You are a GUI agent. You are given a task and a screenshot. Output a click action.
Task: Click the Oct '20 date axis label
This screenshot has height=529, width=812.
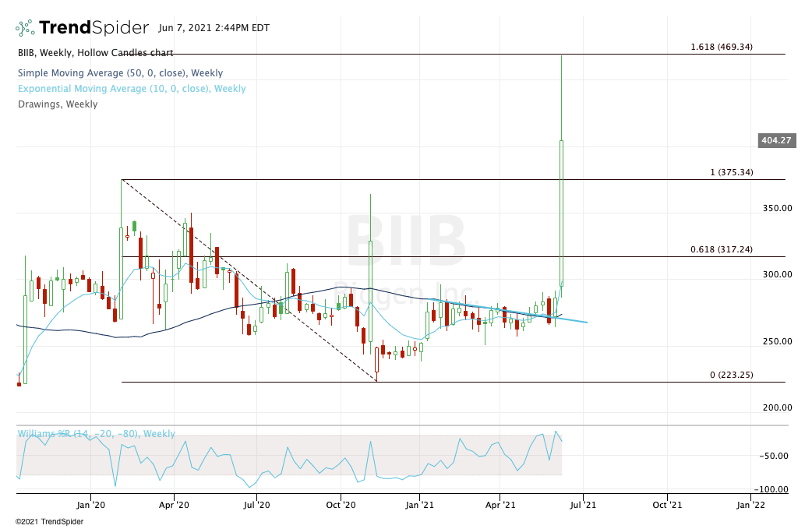coord(341,505)
